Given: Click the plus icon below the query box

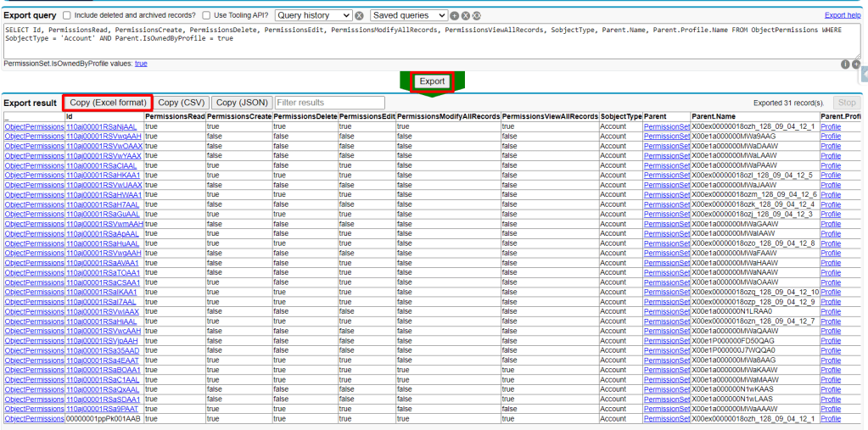Looking at the screenshot, I should point(856,64).
